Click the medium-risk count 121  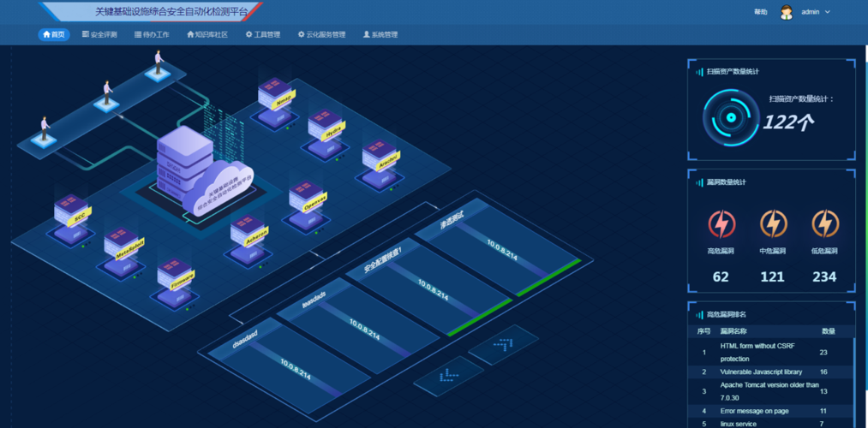(772, 276)
